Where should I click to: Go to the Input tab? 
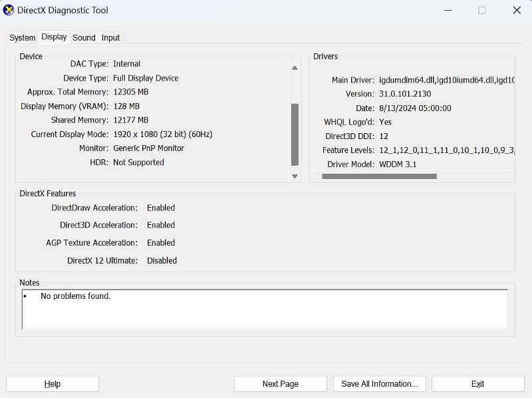pyautogui.click(x=110, y=38)
